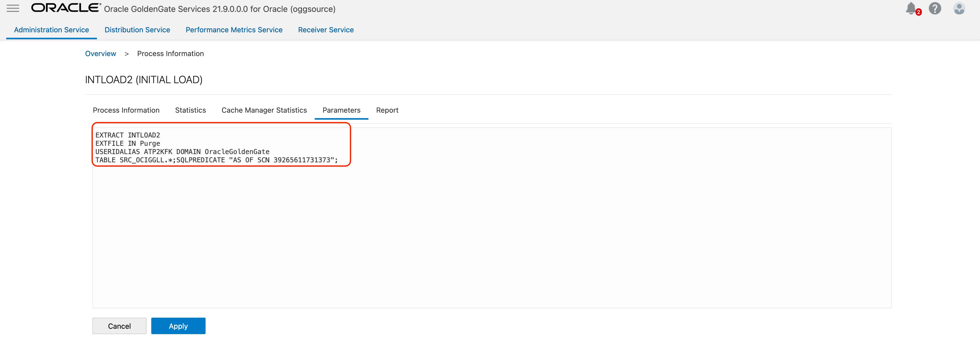Click the Oracle logo
980x352 pixels.
tap(66, 8)
